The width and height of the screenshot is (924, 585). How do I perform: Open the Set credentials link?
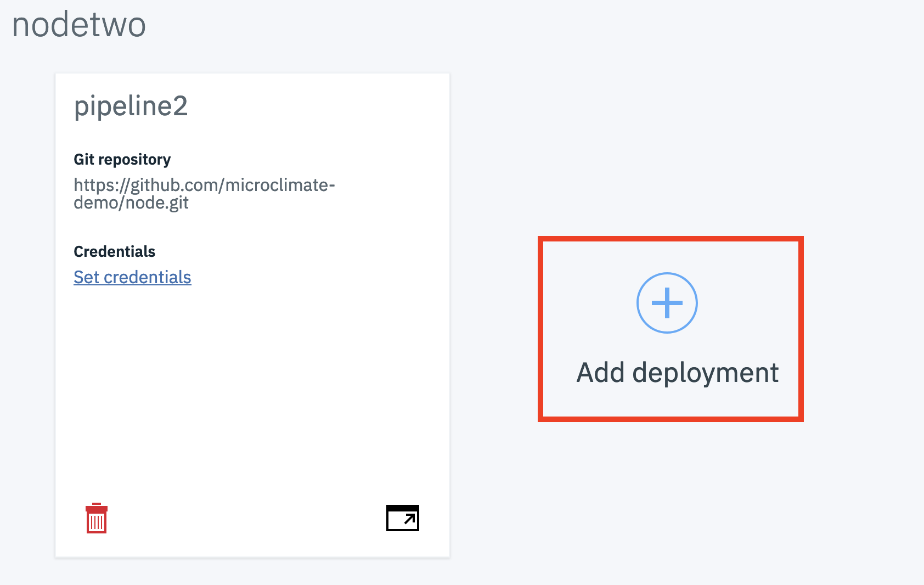coord(132,277)
